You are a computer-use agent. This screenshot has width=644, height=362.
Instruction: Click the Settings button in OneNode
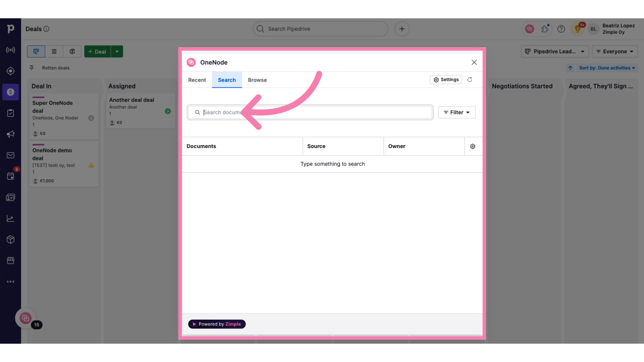coord(446,79)
